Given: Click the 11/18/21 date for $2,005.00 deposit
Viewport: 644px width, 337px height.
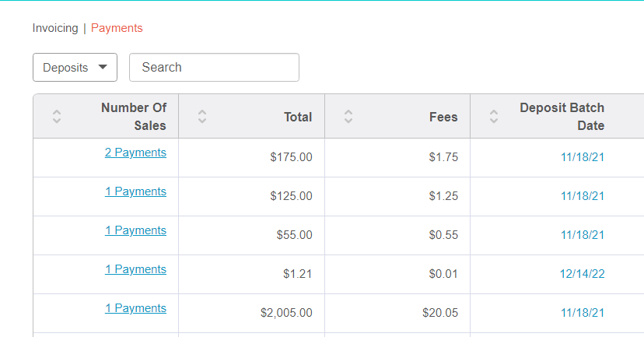Looking at the screenshot, I should [x=583, y=313].
